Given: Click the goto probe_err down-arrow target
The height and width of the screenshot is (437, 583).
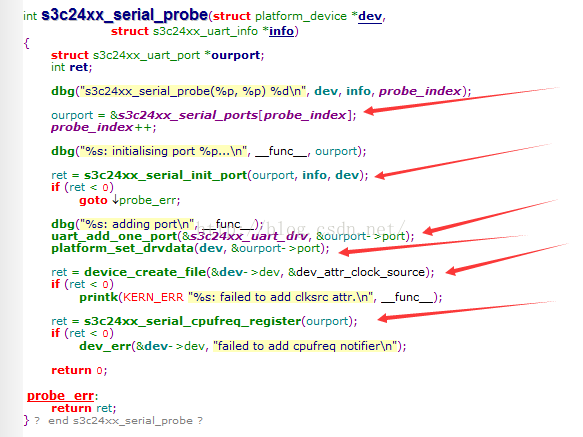Looking at the screenshot, I should click(146, 200).
